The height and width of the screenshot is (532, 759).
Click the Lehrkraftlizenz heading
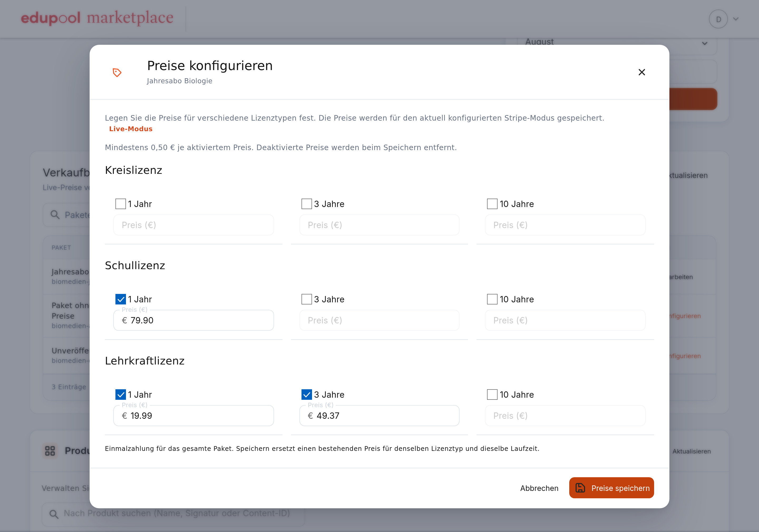[144, 361]
